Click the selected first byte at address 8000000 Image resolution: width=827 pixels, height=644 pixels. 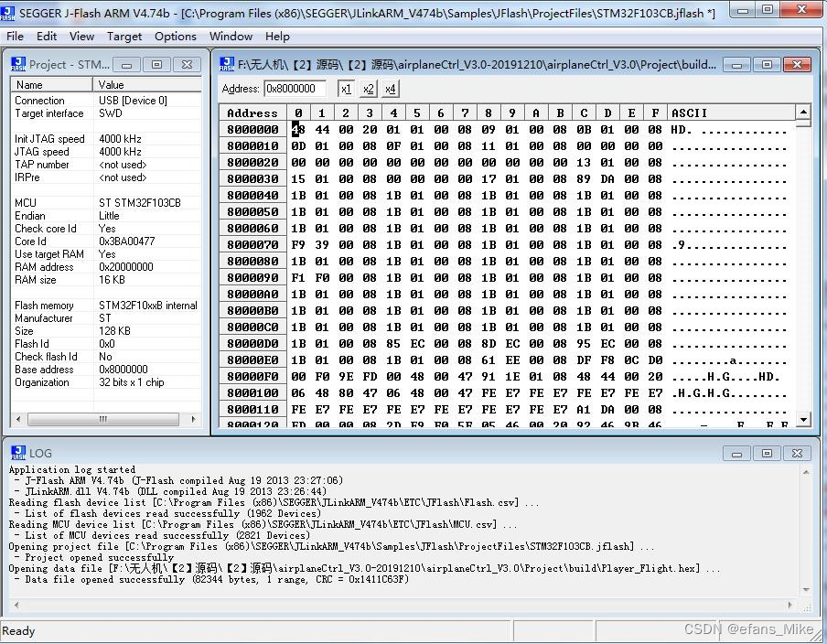298,129
